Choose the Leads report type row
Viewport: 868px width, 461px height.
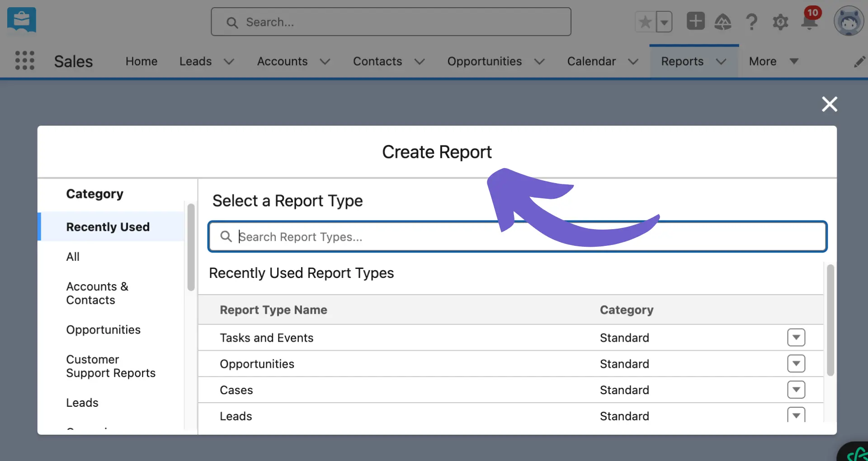pyautogui.click(x=510, y=415)
